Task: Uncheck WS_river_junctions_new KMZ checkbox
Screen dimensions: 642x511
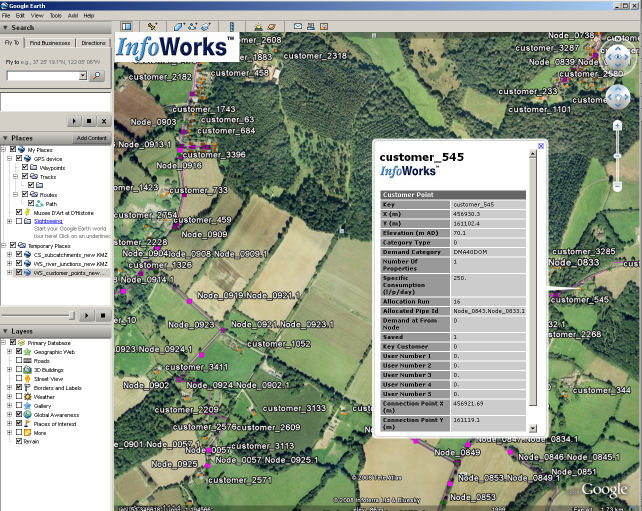Action: 19,263
